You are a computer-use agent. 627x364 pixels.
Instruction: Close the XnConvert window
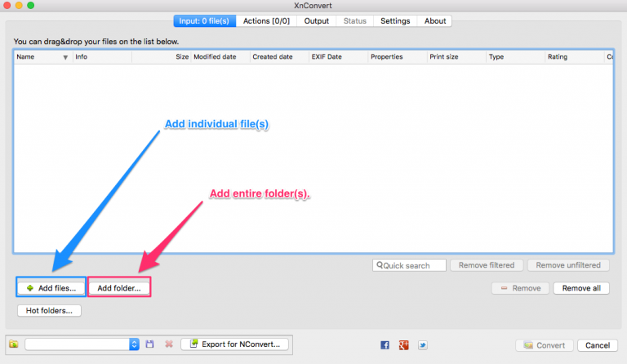(x=7, y=5)
